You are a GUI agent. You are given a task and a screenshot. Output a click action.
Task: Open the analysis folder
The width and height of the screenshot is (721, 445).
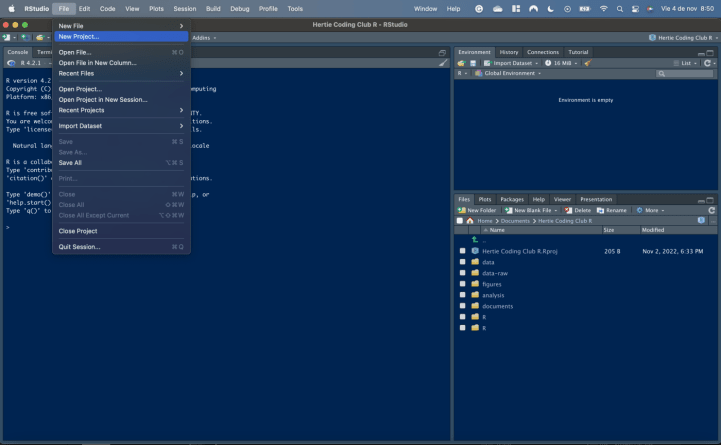click(x=493, y=296)
